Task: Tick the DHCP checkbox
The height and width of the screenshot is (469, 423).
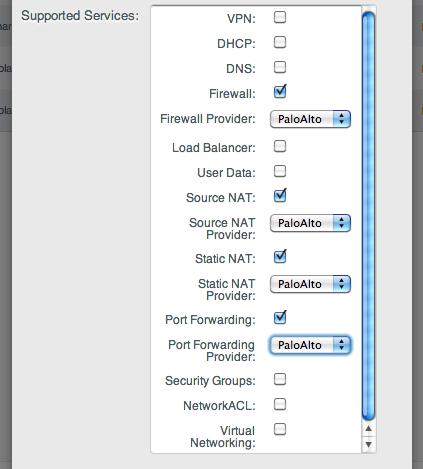Action: tap(280, 42)
